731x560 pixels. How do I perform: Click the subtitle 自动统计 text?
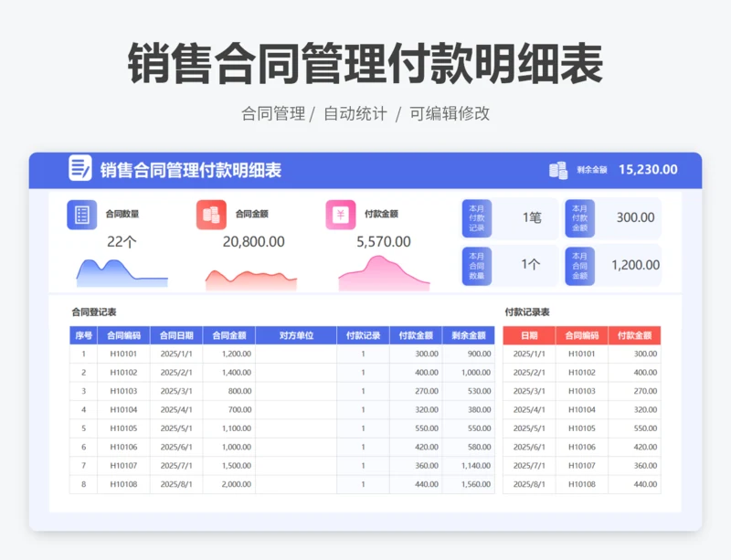coord(355,113)
